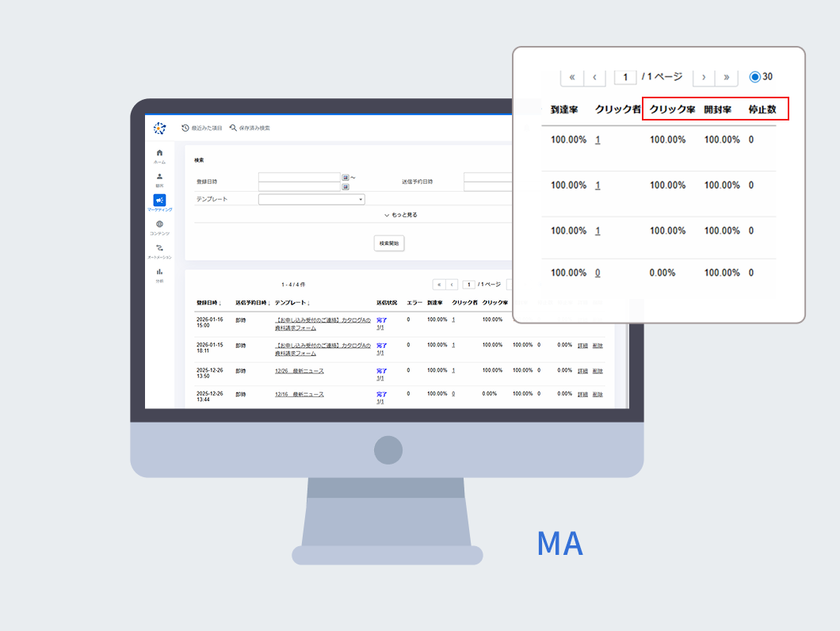The width and height of the screenshot is (840, 631).
Task: Click the first 登録日時 start date field
Action: point(299,178)
